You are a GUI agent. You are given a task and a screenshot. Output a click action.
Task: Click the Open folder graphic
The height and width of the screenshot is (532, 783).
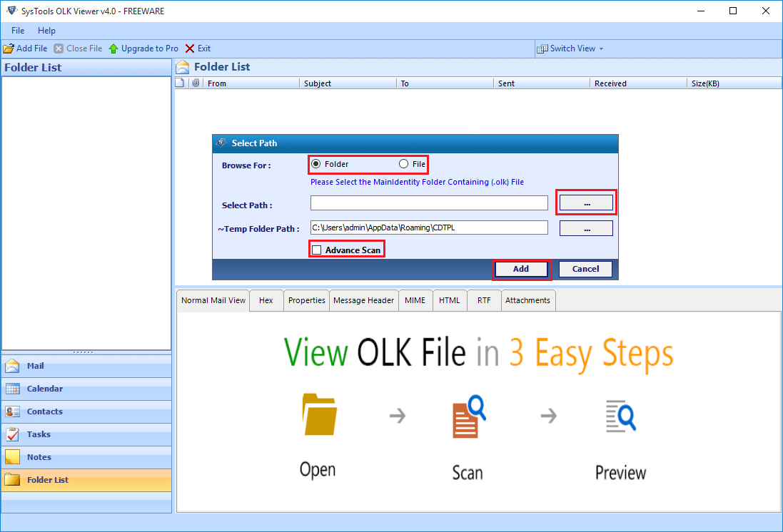[x=320, y=414]
